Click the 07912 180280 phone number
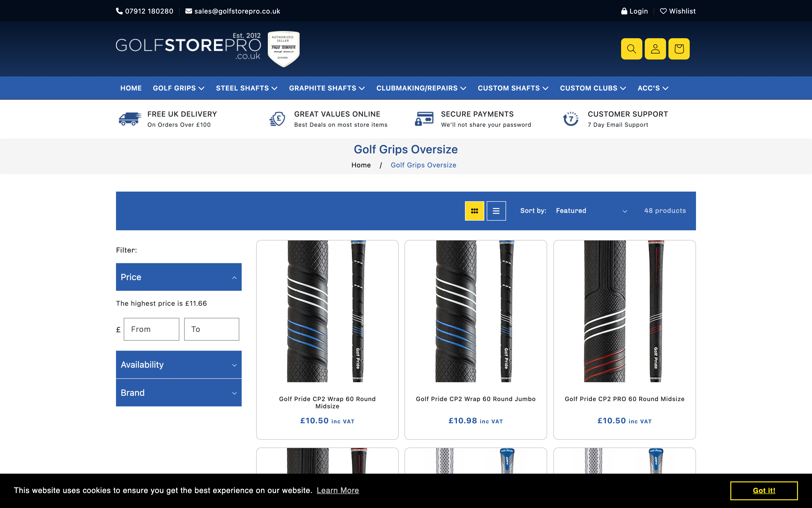The width and height of the screenshot is (812, 508). point(149,11)
